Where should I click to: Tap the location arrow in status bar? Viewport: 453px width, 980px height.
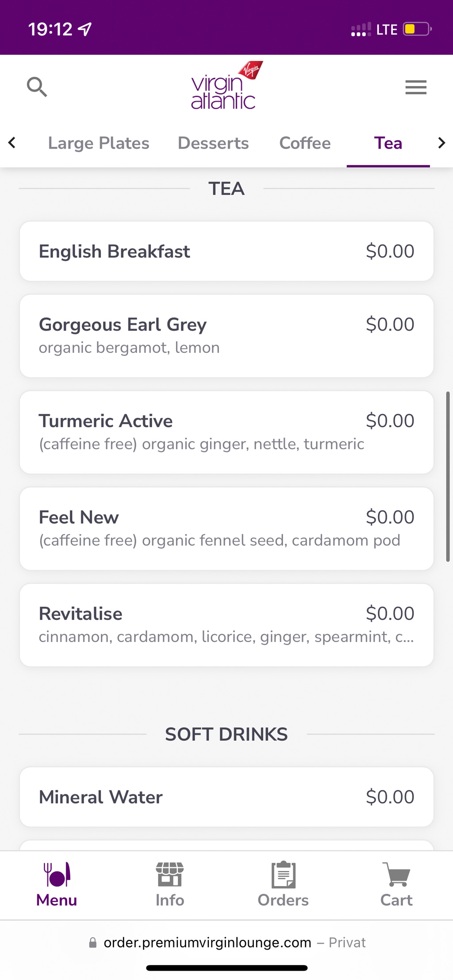coord(85,29)
